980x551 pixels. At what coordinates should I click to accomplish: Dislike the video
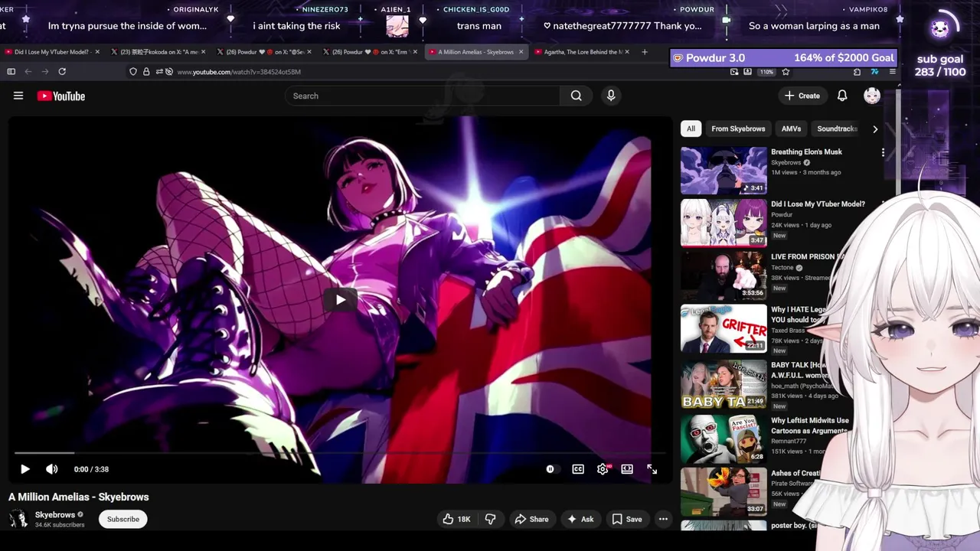(490, 519)
